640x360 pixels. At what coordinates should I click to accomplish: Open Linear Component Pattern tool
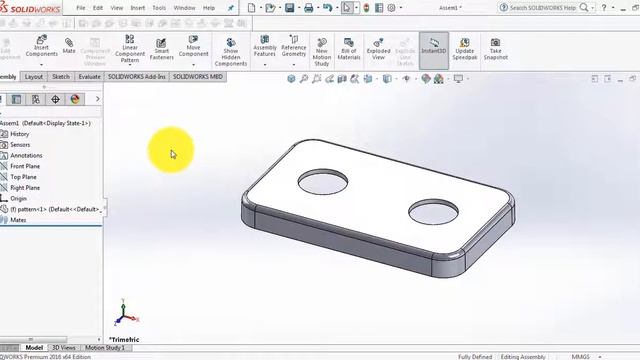point(130,49)
